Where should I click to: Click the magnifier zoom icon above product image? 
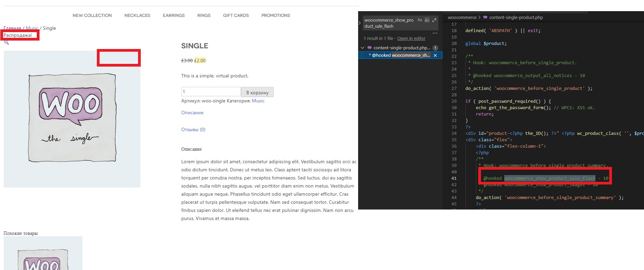[6, 43]
